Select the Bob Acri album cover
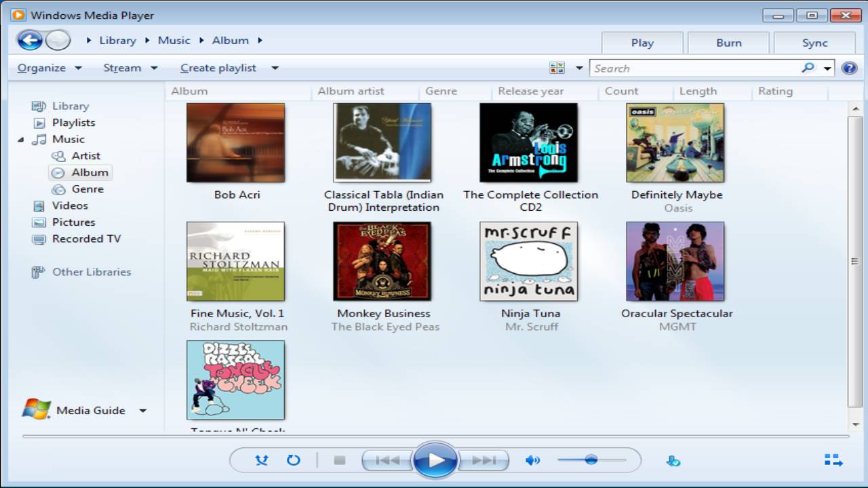 [235, 142]
